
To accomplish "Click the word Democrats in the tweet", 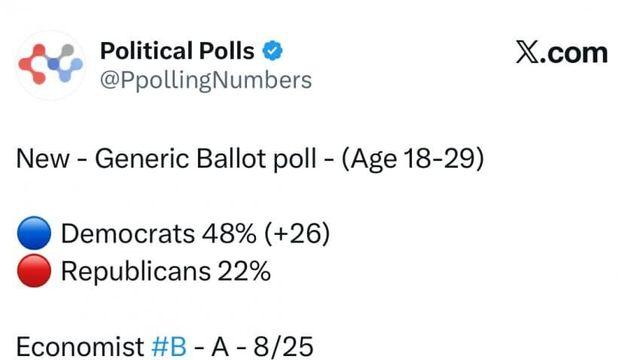I will 128,234.
